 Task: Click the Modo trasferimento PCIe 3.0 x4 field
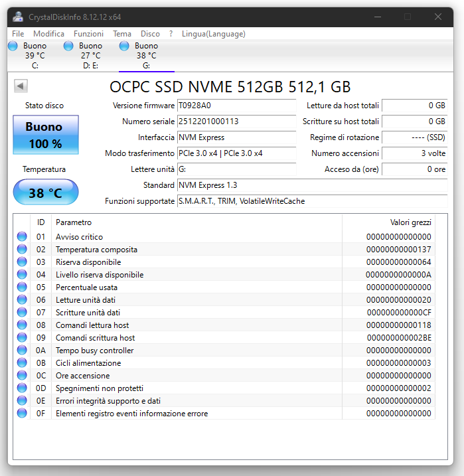237,153
